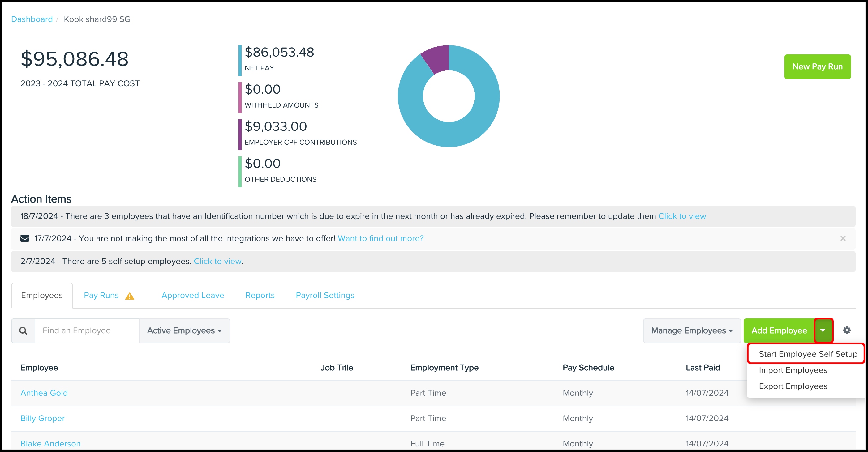The image size is (868, 452).
Task: Choose Import Employees from the menu
Action: tap(793, 370)
